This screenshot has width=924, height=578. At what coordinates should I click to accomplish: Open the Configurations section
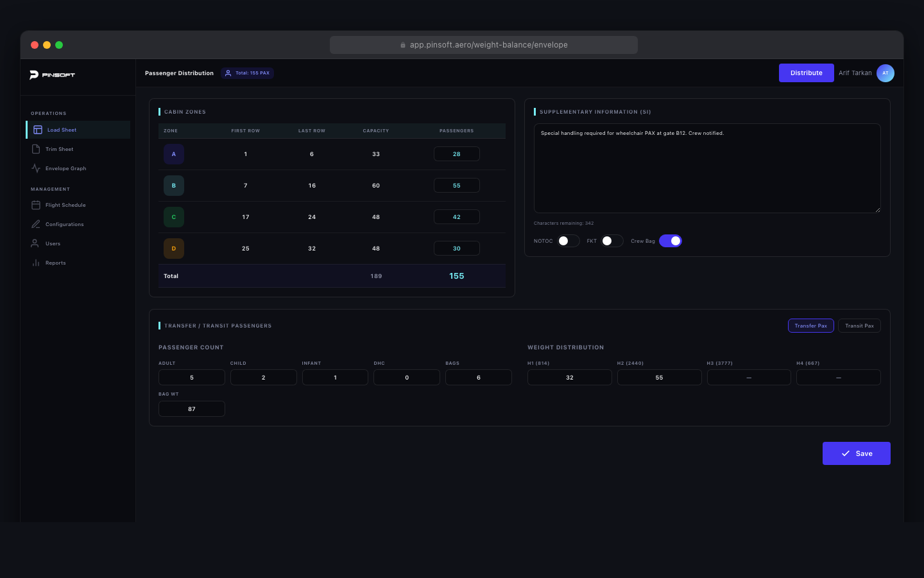(x=64, y=223)
